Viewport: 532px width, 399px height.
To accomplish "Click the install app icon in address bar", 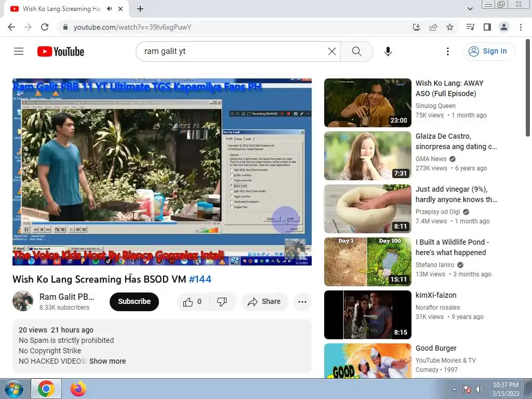I will [x=416, y=27].
